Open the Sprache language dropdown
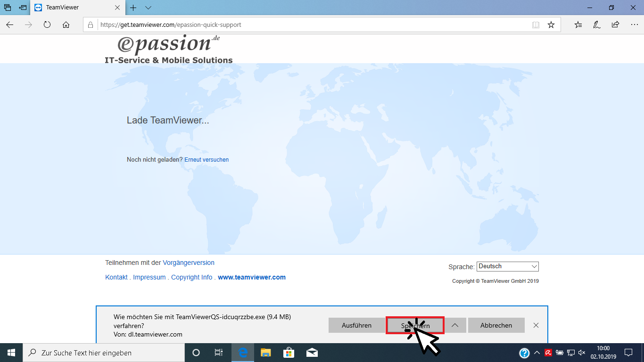The height and width of the screenshot is (362, 644). pos(508,266)
